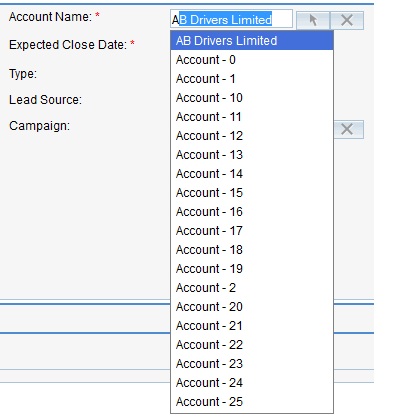Choose Account - 25 at list bottom
Screen dimensions: 417x419
pos(252,402)
